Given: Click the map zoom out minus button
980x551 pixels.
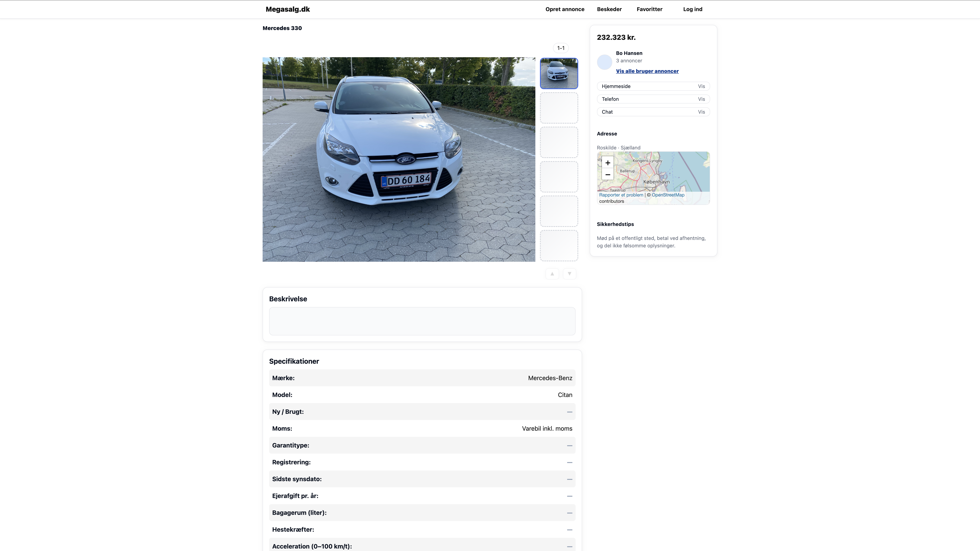Looking at the screenshot, I should 608,174.
